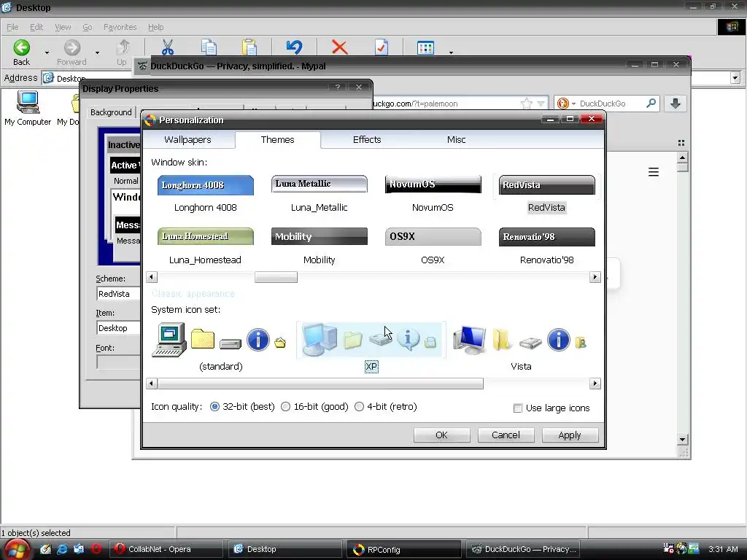Viewport: 747px width, 560px height.
Task: Choose the XP system icon set
Action: pos(371,340)
